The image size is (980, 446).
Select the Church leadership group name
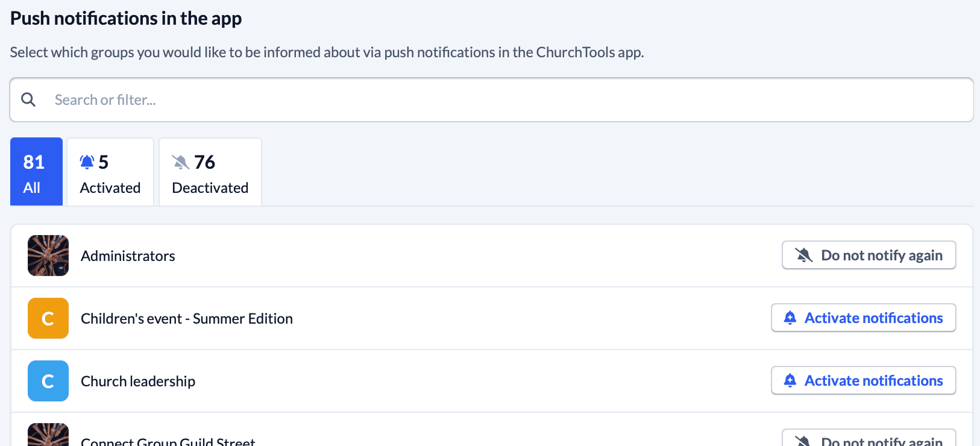pyautogui.click(x=138, y=382)
